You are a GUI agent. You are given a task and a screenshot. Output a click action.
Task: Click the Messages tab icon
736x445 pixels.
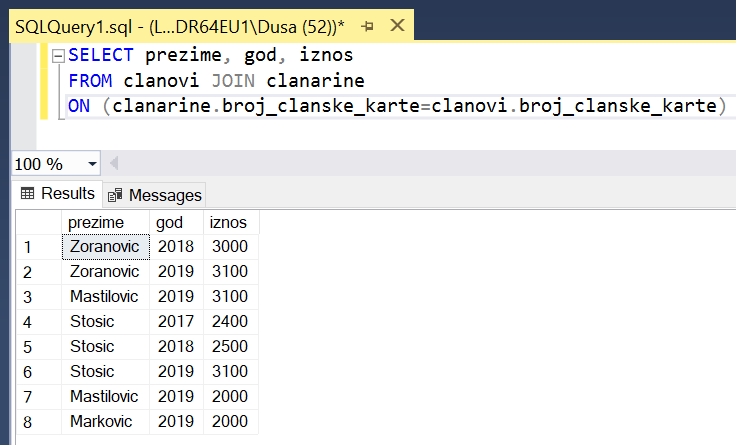click(116, 195)
